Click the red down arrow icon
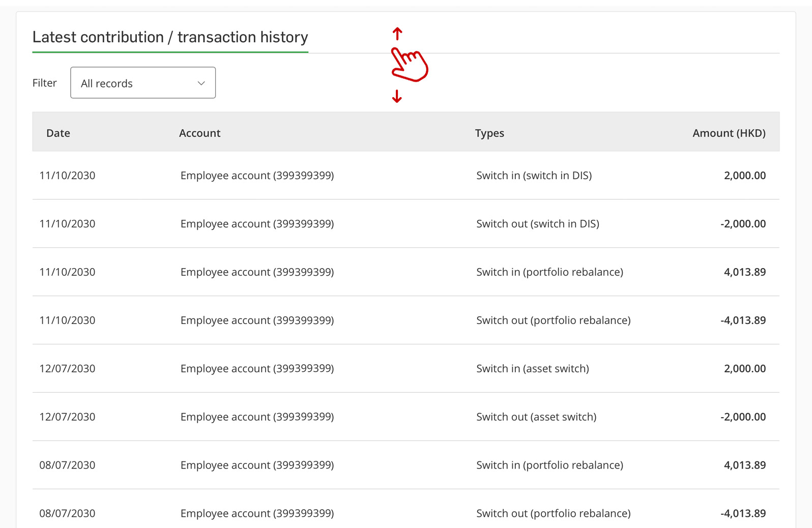This screenshot has height=528, width=812. tap(397, 96)
